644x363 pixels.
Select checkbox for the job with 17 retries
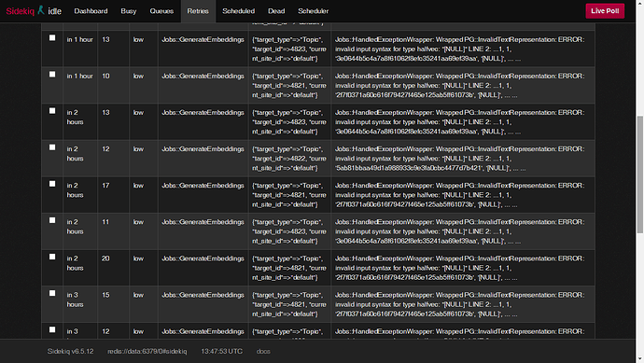(x=52, y=184)
